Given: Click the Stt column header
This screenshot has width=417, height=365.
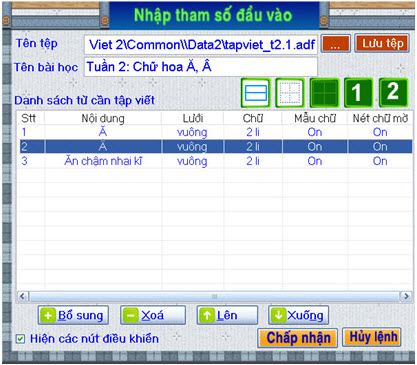Looking at the screenshot, I should tap(29, 118).
